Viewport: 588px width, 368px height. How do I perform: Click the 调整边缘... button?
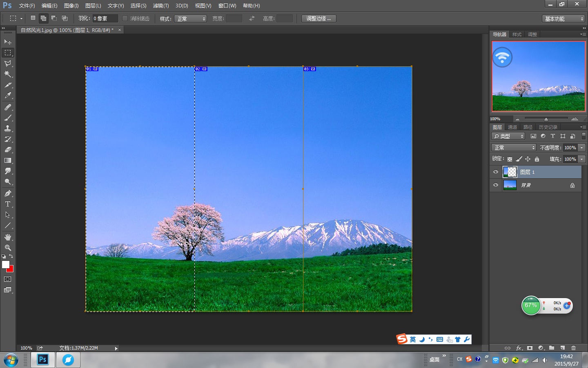point(319,18)
